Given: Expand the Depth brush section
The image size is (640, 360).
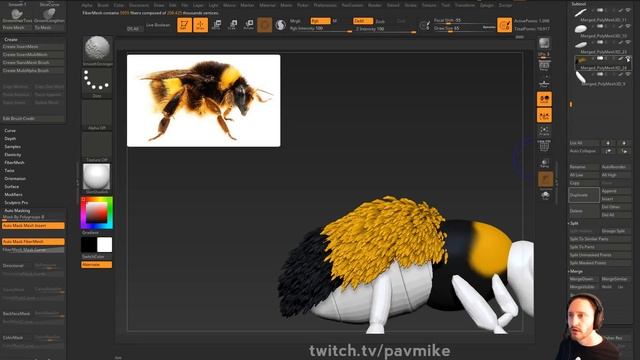Looking at the screenshot, I should 10,139.
